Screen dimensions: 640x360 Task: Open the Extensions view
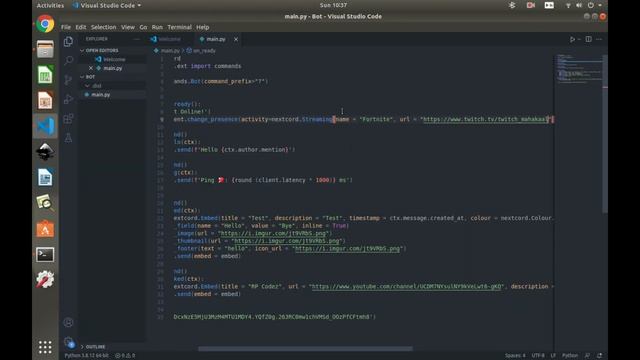click(69, 119)
